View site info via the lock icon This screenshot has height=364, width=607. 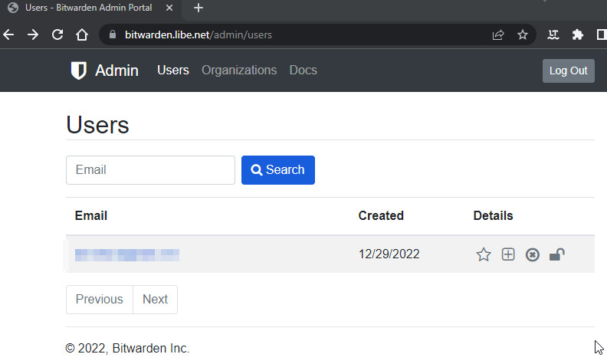coord(112,34)
